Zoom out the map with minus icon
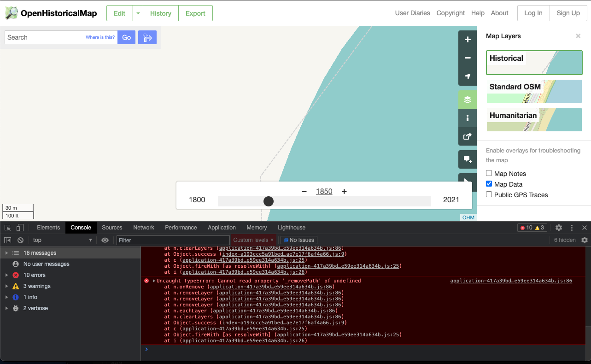The image size is (591, 364). coord(468,58)
